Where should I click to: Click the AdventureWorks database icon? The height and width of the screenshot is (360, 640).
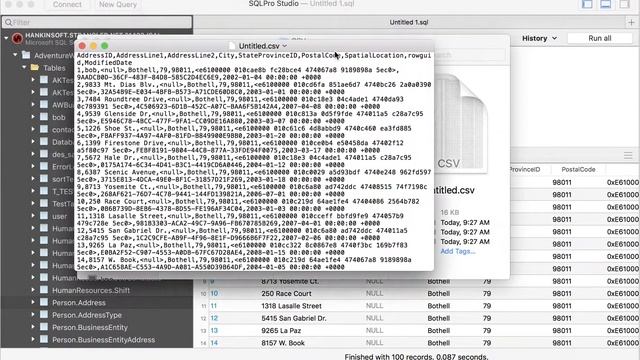click(x=26, y=55)
